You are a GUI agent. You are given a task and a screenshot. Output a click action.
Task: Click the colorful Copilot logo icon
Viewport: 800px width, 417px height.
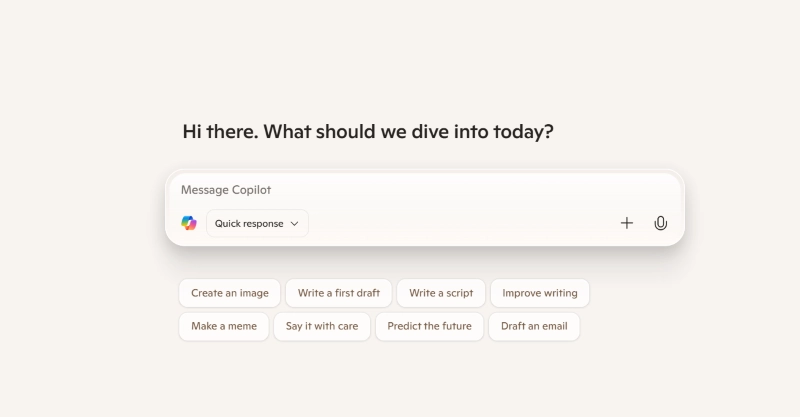click(x=189, y=223)
